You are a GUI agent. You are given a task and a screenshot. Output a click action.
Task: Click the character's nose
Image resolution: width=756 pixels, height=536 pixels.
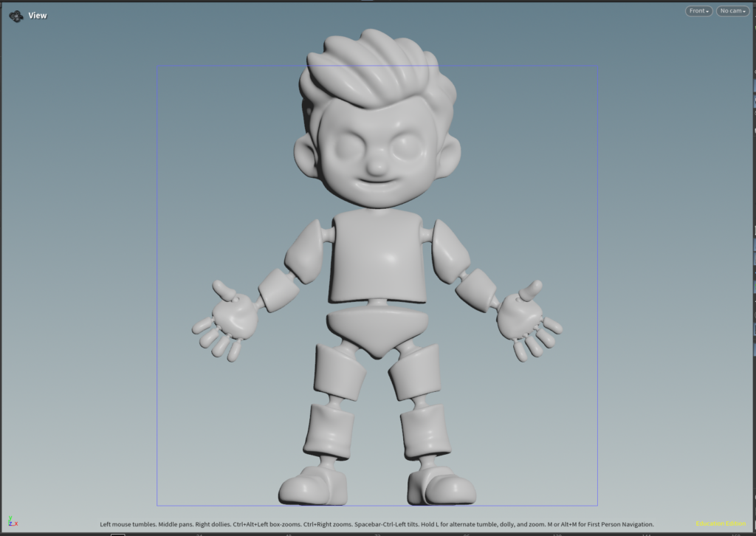point(377,165)
